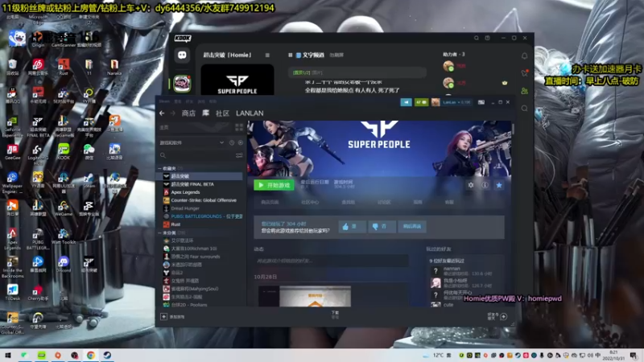The width and height of the screenshot is (644, 362).
Task: Click the Steam library search field
Action: click(196, 155)
